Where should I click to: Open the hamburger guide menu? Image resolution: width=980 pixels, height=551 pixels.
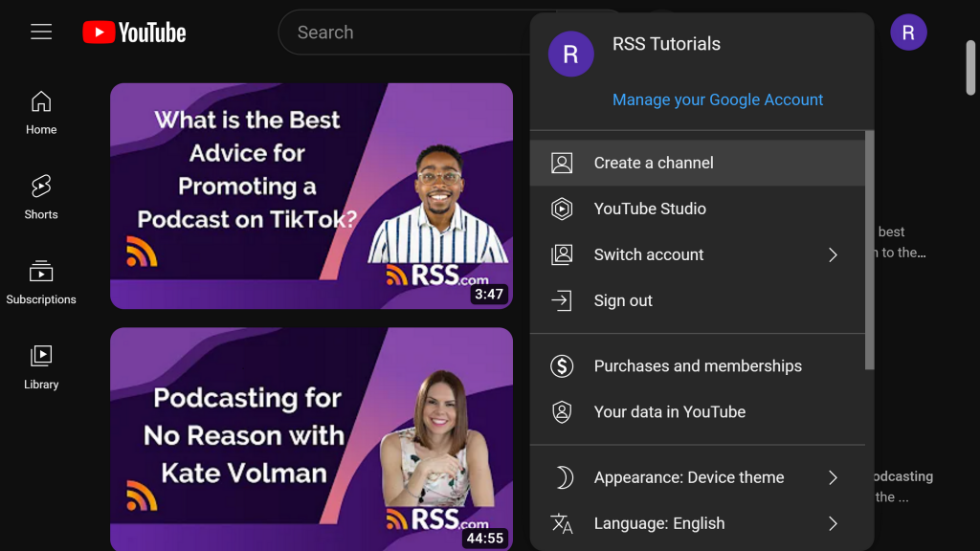(x=41, y=32)
